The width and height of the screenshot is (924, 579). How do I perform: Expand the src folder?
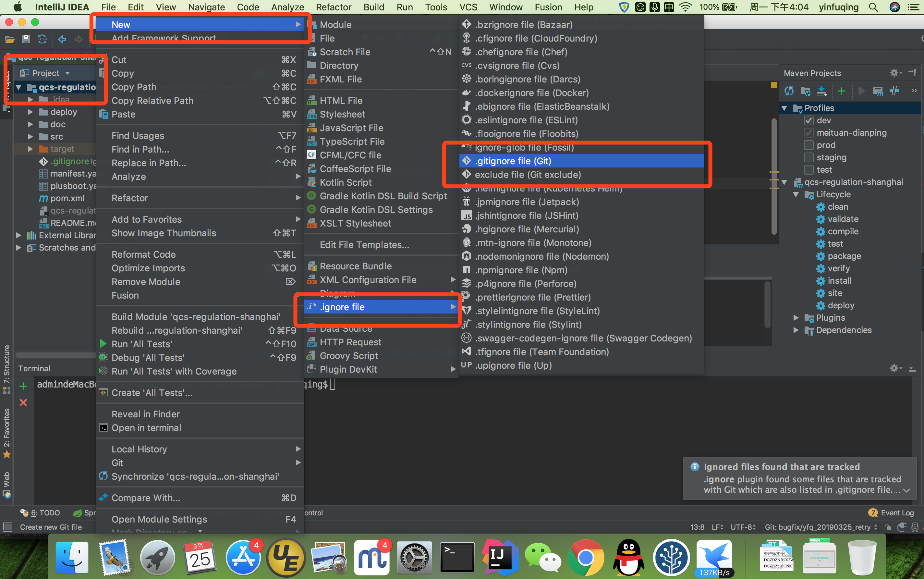(x=30, y=137)
